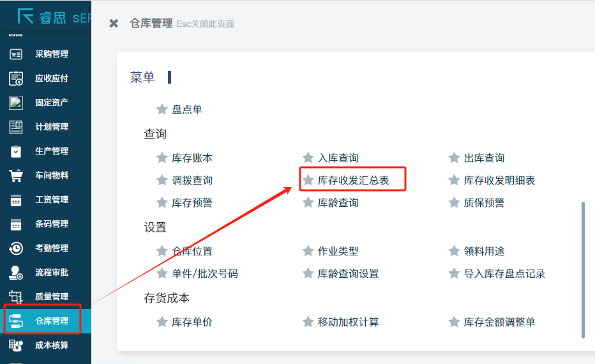This screenshot has width=595, height=364.
Task: Open 成本核算 sidebar module
Action: (51, 345)
